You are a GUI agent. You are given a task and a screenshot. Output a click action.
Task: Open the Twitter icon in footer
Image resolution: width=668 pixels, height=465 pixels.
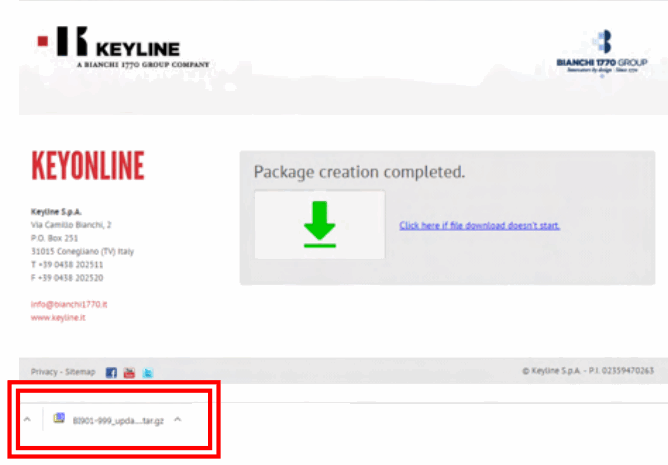148,373
